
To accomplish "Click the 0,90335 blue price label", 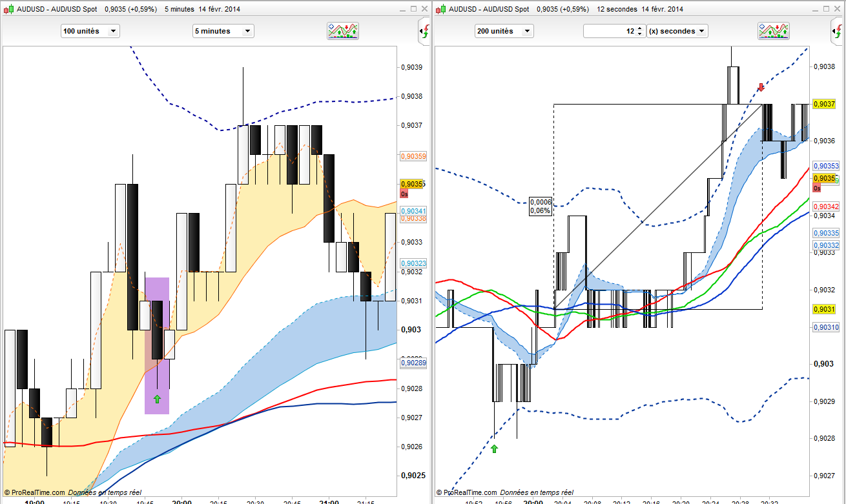I will [826, 233].
